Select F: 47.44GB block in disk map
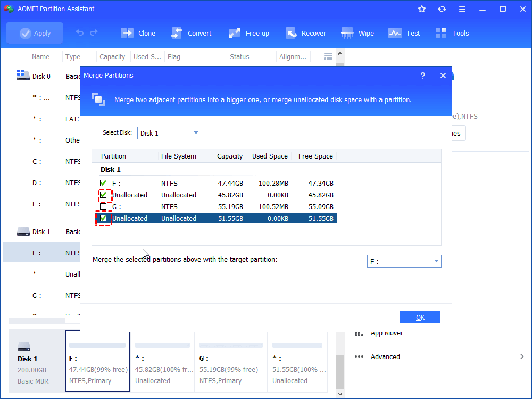 click(x=97, y=361)
